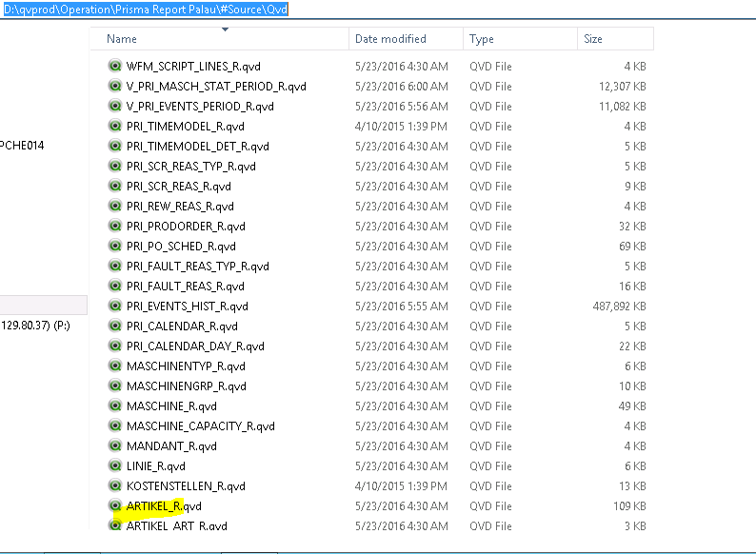This screenshot has height=554, width=756.
Task: Select file name PRI_FAULT_REAS_TYP_R.qvd
Action: 198,267
